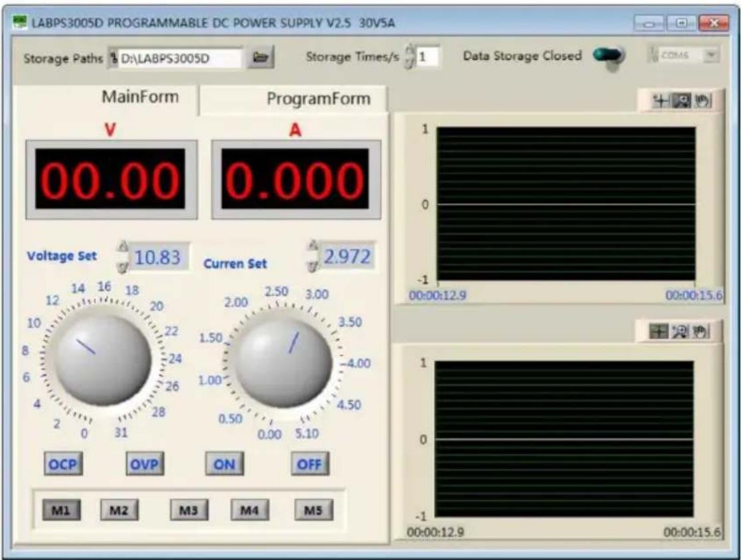Turn output off with the OFF button
741x560 pixels.
tap(310, 464)
